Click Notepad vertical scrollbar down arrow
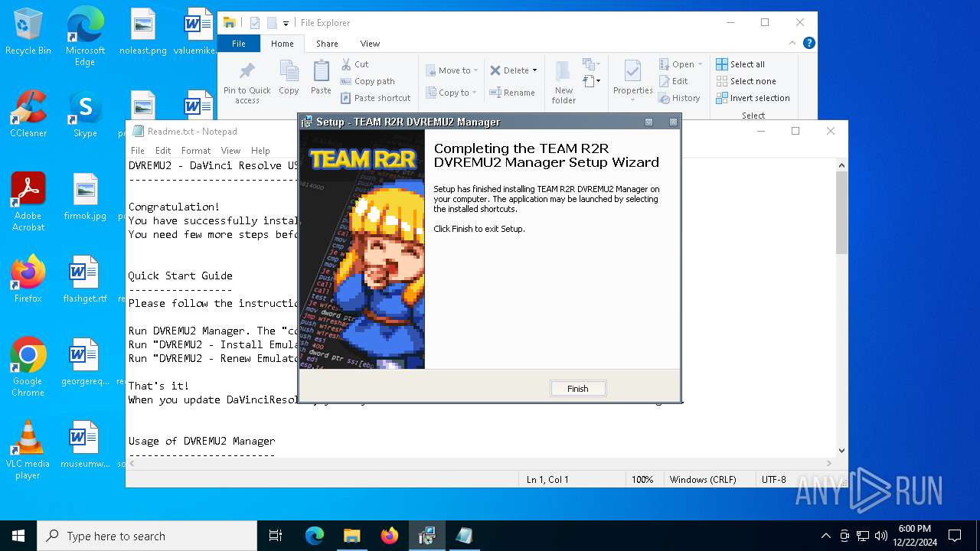Viewport: 980px width, 551px height. pyautogui.click(x=841, y=451)
